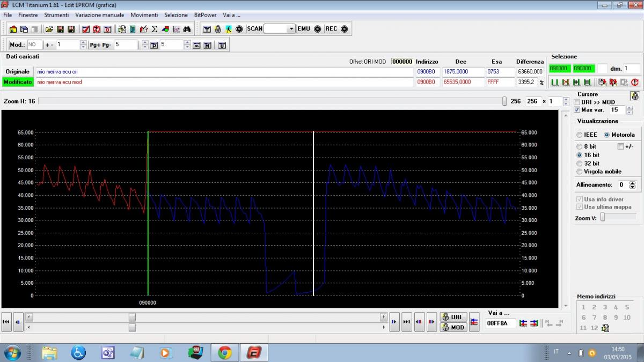Viewport: 644px width, 362px height.
Task: Click the running man icon
Action: tap(228, 29)
